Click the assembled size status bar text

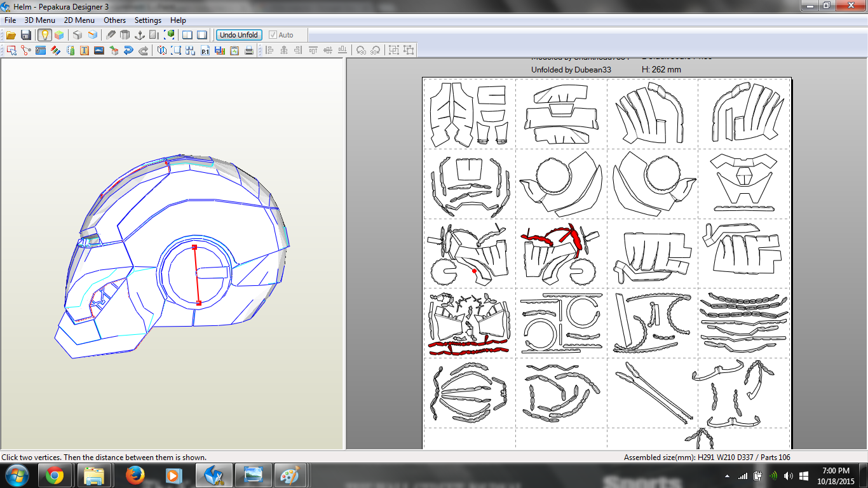tap(707, 457)
